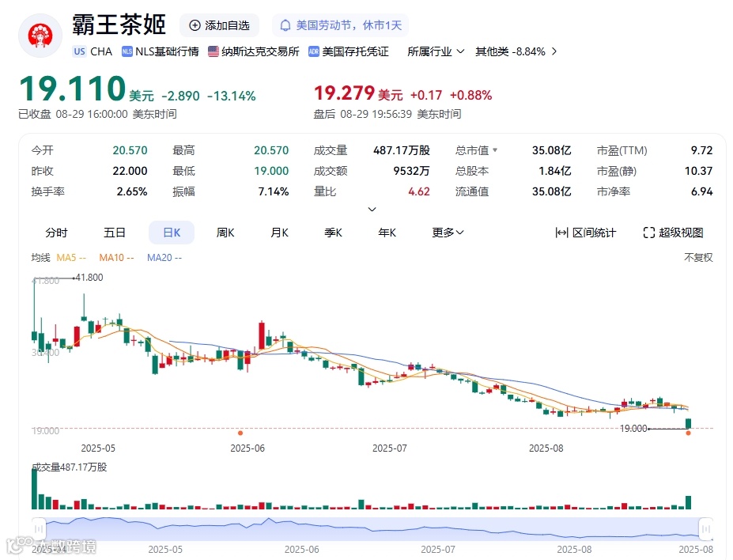
Task: Switch to the 五日 chart tab
Action: point(115,233)
